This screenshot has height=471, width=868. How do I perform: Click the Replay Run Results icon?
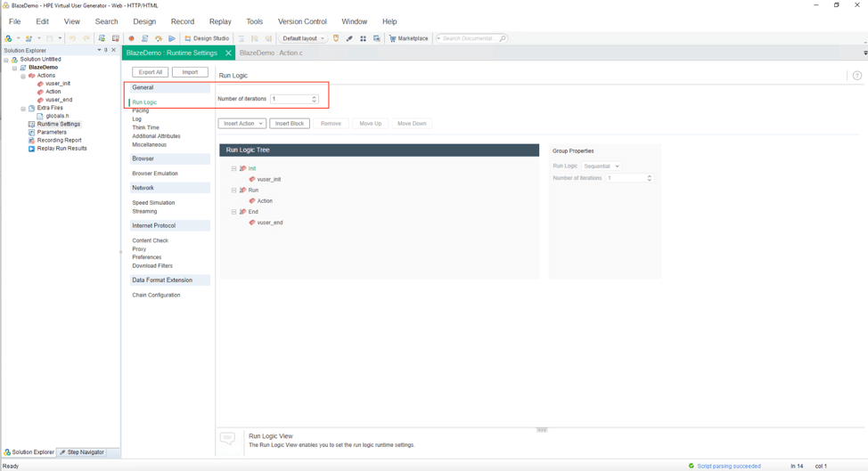click(x=31, y=149)
